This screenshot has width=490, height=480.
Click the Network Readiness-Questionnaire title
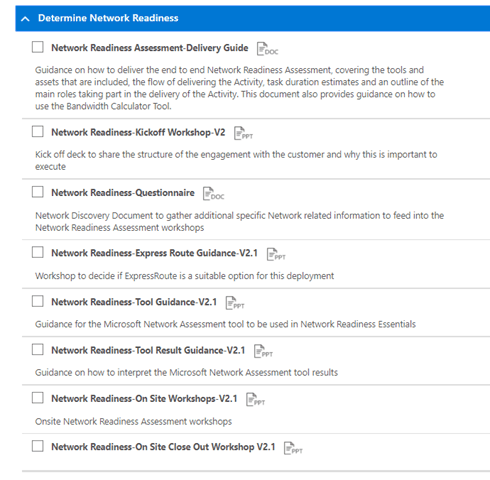(x=123, y=193)
